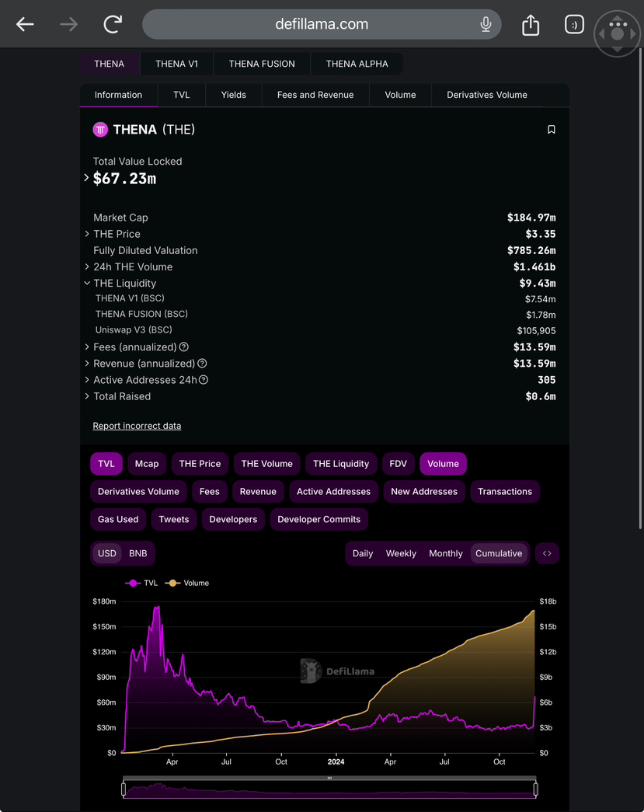This screenshot has height=812, width=644.
Task: Expand the Revenue (annualized) row
Action: coord(87,364)
